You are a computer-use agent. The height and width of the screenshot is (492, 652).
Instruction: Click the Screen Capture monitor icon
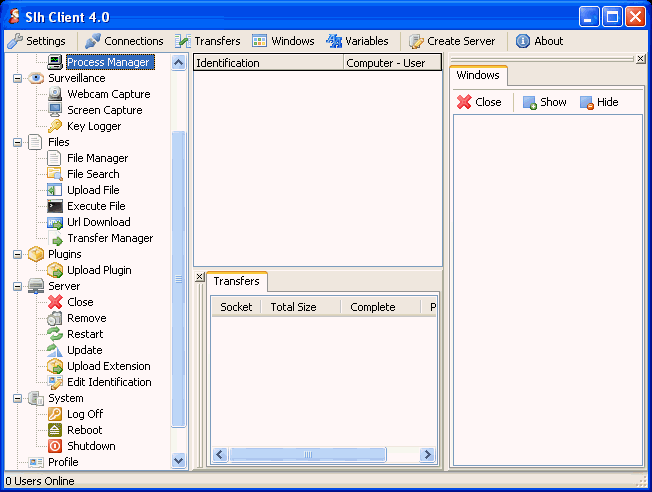coord(55,110)
